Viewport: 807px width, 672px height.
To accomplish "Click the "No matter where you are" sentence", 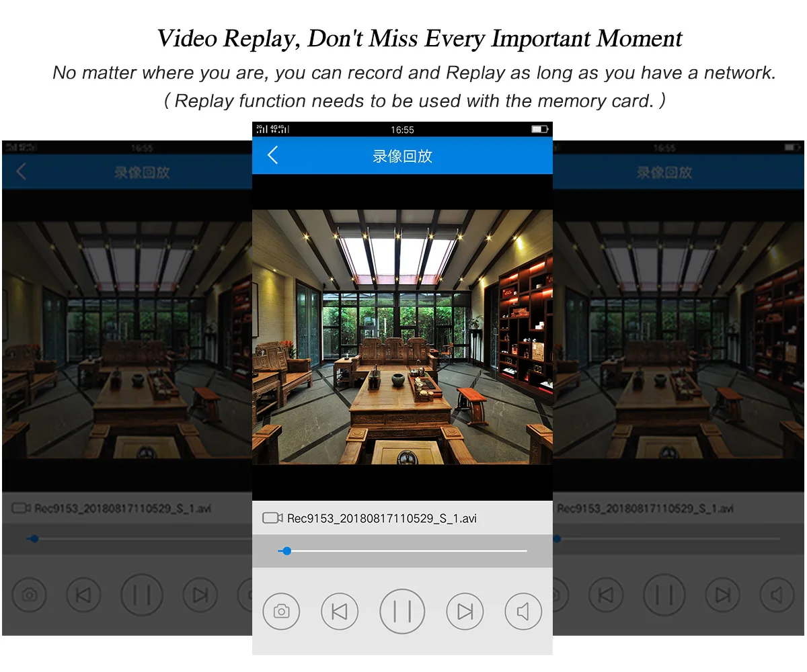I will 414,73.
